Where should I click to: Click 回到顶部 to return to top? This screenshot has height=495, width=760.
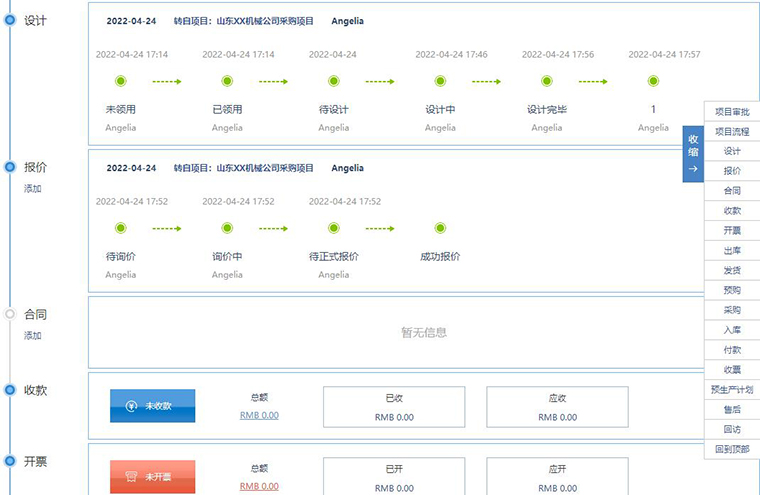coord(732,449)
